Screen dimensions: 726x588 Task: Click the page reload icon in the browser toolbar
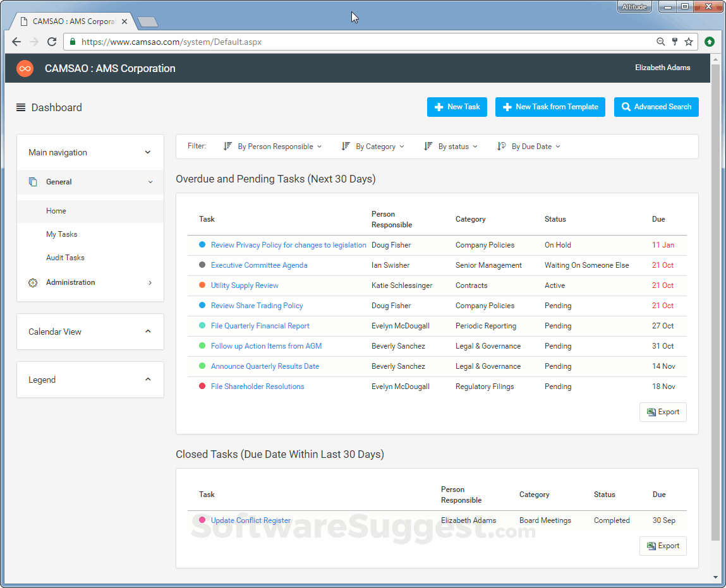52,42
